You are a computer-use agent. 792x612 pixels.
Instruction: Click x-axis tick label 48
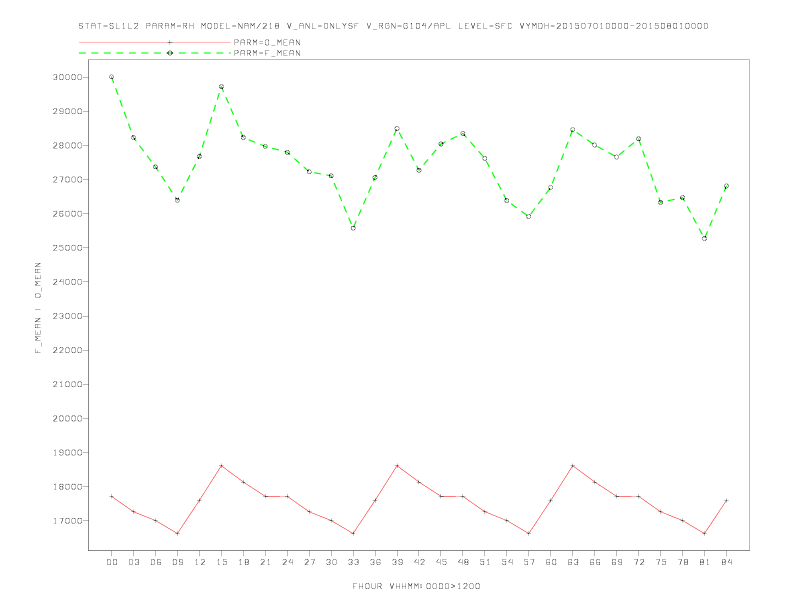463,562
